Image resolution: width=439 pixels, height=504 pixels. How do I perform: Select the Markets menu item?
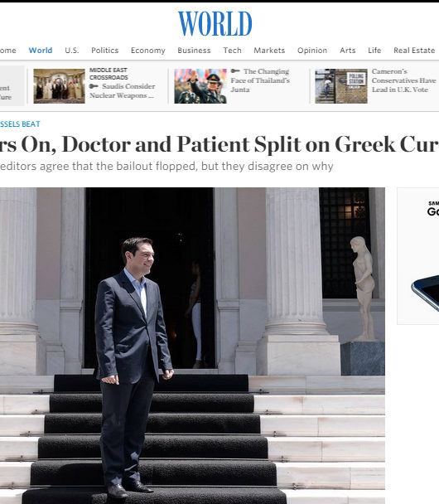click(x=269, y=51)
